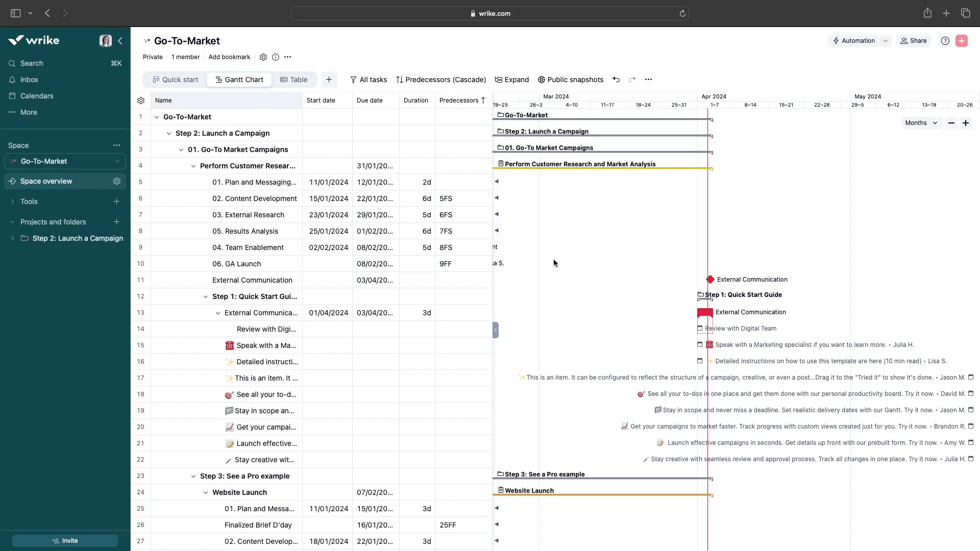
Task: Click the undo arrow in toolbar
Action: click(x=616, y=80)
